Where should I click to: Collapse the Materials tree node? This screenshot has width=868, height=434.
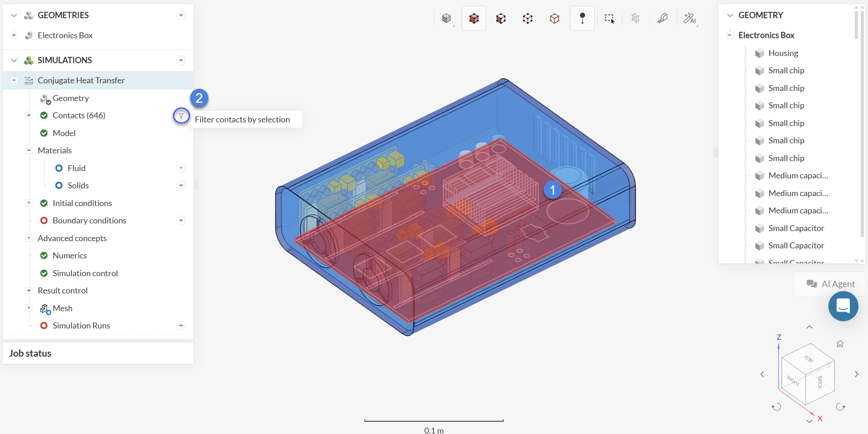point(29,151)
